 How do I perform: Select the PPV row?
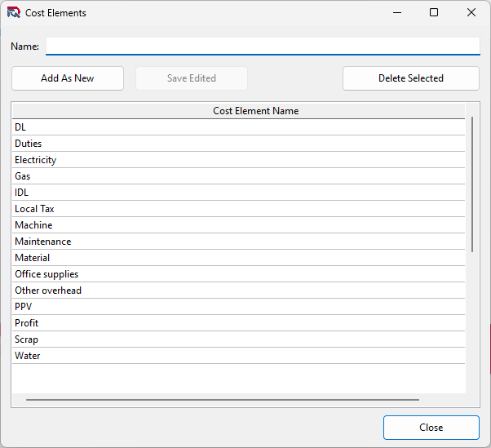[239, 307]
